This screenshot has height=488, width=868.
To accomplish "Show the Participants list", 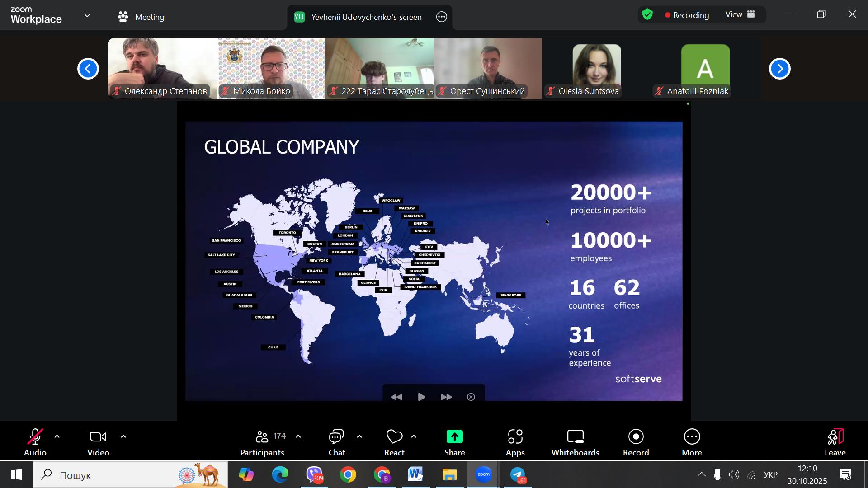I will pos(263,442).
